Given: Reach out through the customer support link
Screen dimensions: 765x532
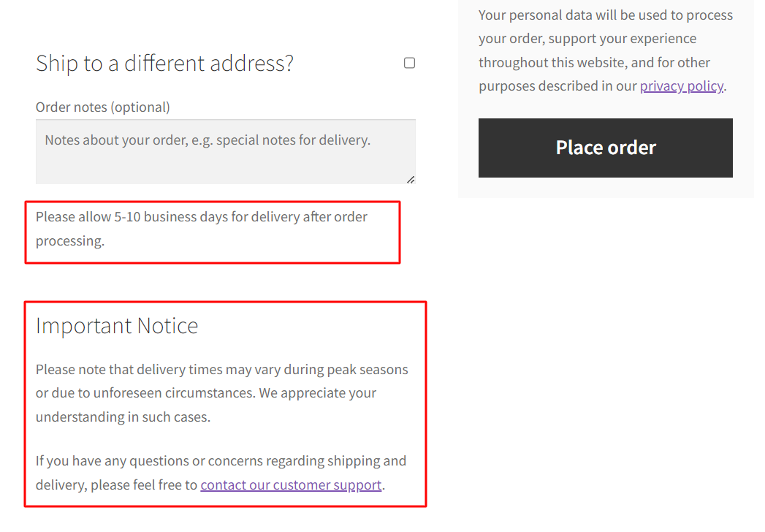Looking at the screenshot, I should [290, 484].
